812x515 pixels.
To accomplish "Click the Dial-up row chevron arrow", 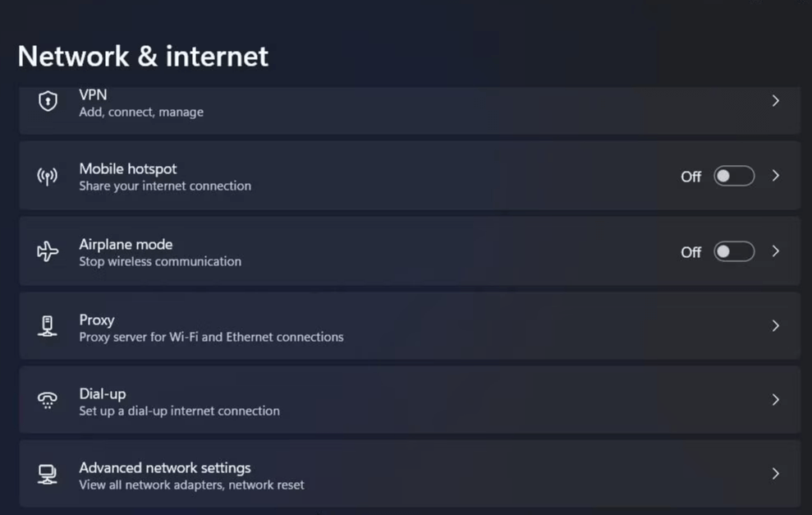I will [x=775, y=400].
